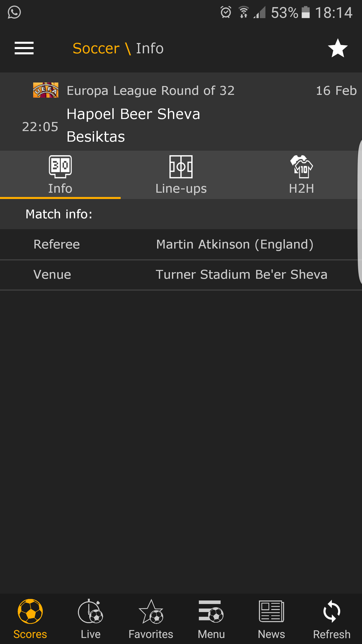Tap the Hapoel Beer Sheva team name
The image size is (362, 644).
[133, 114]
